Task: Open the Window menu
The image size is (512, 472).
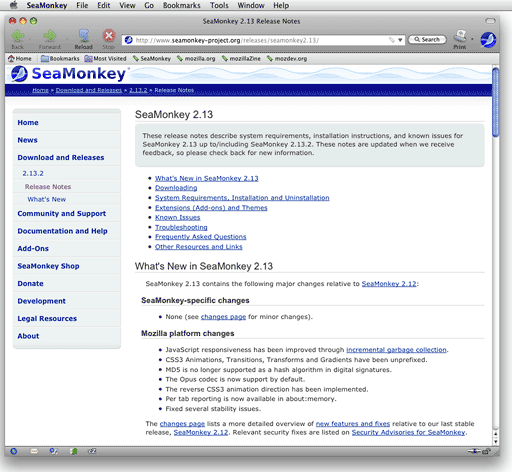Action: tap(251, 5)
